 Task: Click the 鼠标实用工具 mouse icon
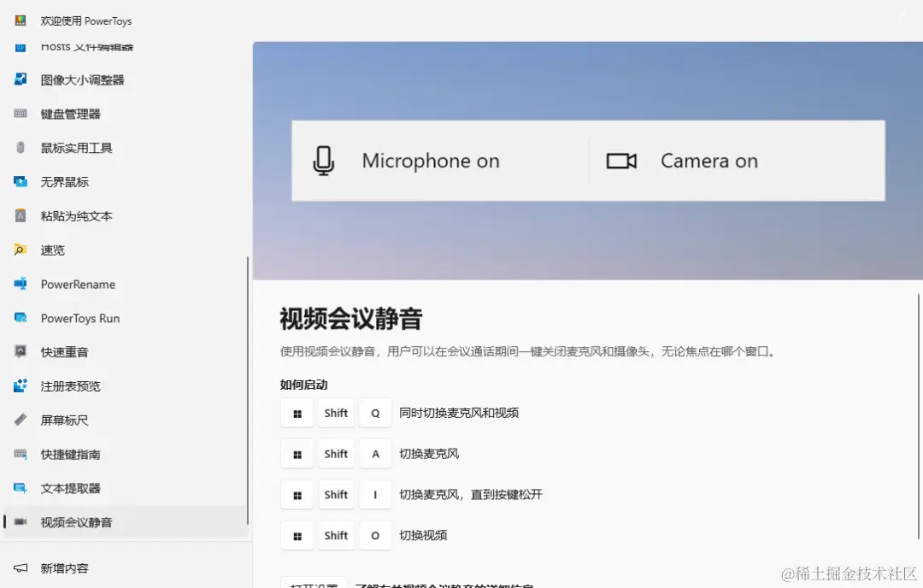[19, 148]
